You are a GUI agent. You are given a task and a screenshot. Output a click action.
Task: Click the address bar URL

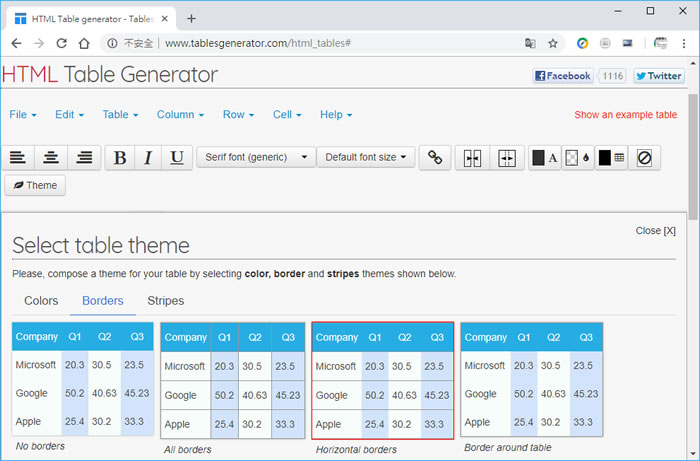pos(258,43)
